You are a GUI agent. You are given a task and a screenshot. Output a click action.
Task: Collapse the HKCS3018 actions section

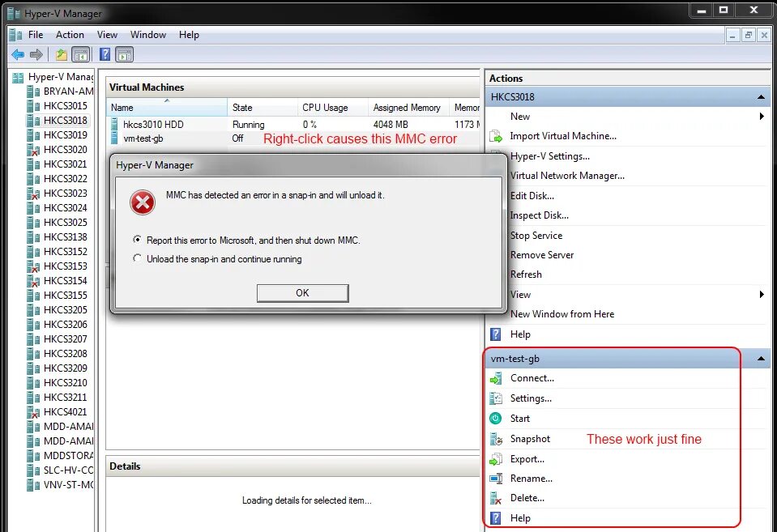coord(761,97)
